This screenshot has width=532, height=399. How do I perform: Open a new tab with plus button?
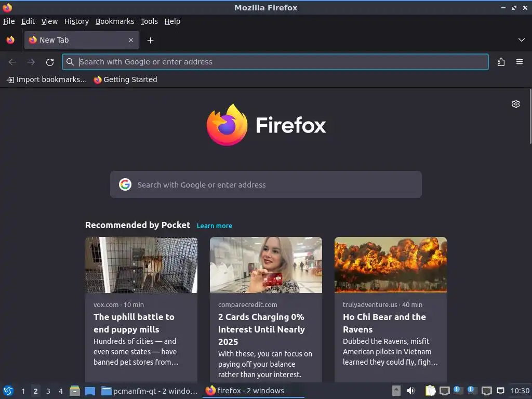(x=150, y=41)
